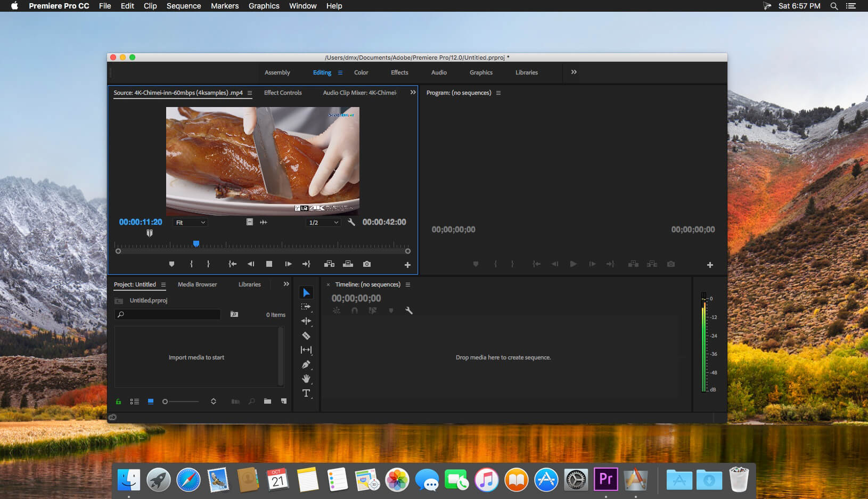Select the Razor tool

(306, 336)
